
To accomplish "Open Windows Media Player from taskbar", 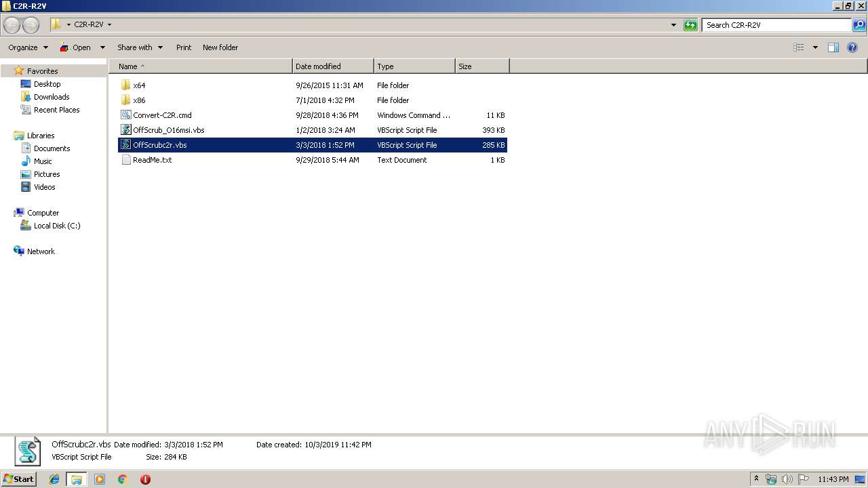I will pos(100,479).
